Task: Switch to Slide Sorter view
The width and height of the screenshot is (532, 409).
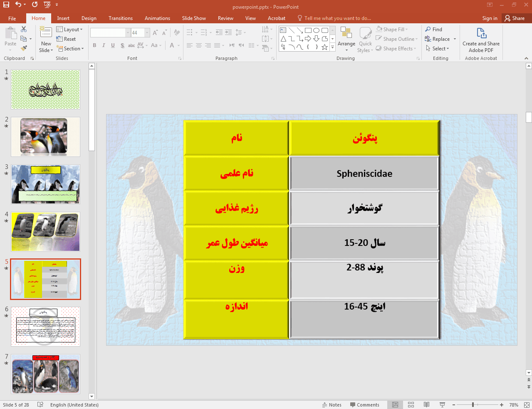Action: tap(411, 405)
